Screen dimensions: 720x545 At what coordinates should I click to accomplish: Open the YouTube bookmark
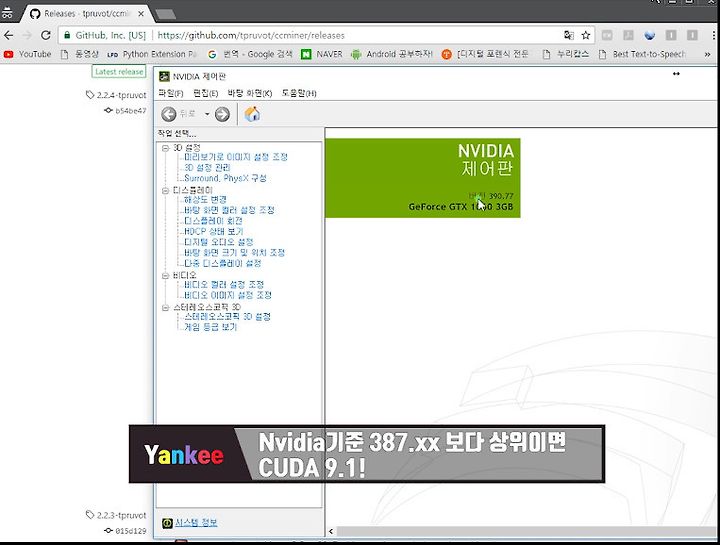pos(28,54)
